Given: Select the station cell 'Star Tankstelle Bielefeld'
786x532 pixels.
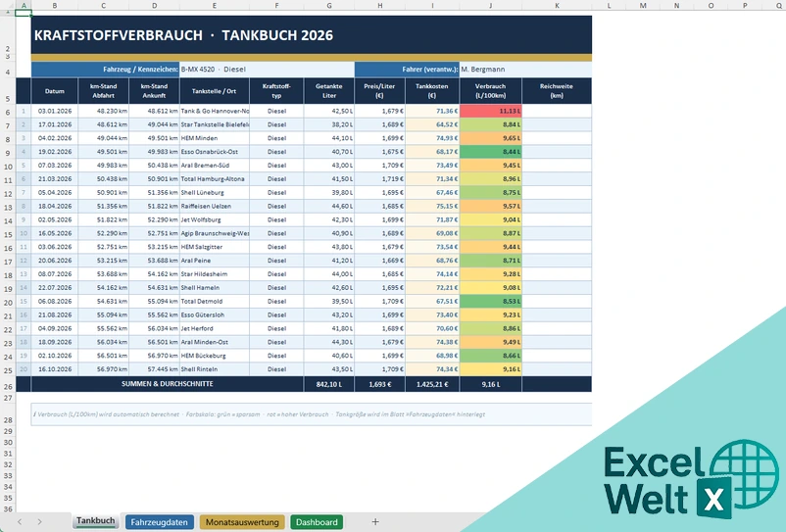Looking at the screenshot, I should pos(214,124).
